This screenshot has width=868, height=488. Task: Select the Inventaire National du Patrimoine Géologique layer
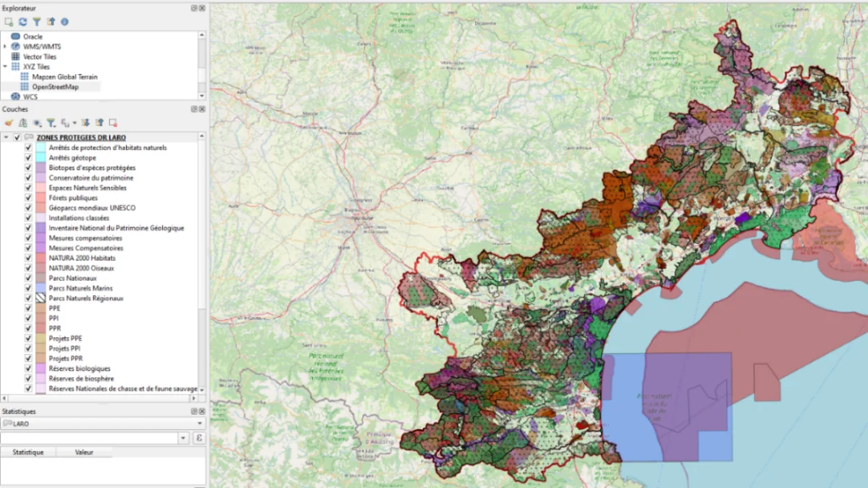(116, 228)
